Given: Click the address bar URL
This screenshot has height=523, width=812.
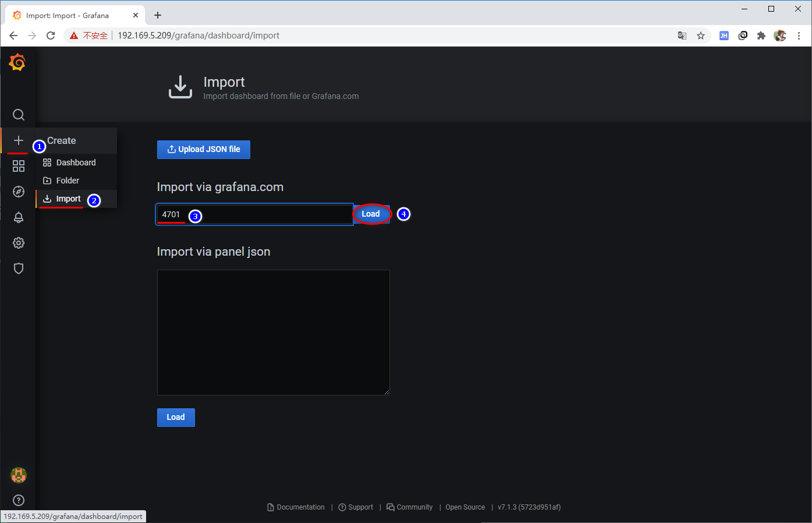Looking at the screenshot, I should [x=198, y=36].
